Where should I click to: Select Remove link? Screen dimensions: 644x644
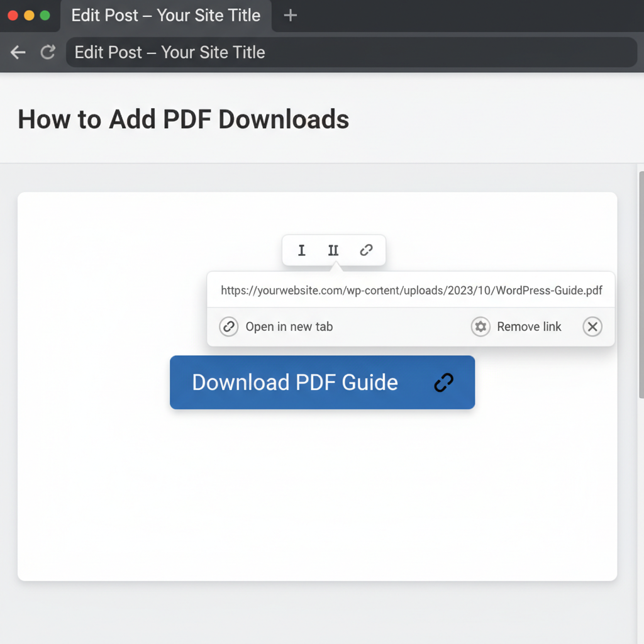click(x=529, y=326)
